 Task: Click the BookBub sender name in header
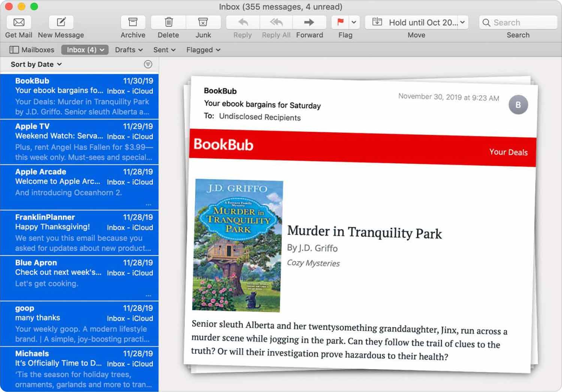(x=220, y=91)
